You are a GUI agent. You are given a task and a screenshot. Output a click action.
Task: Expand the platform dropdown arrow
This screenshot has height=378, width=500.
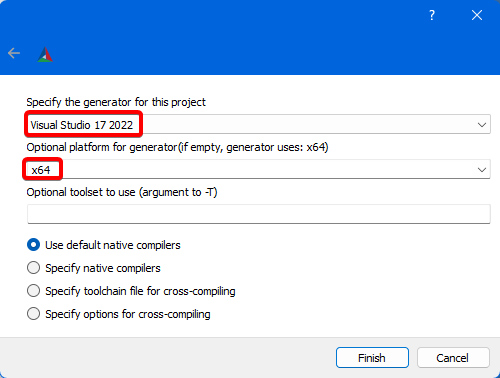pyautogui.click(x=482, y=170)
